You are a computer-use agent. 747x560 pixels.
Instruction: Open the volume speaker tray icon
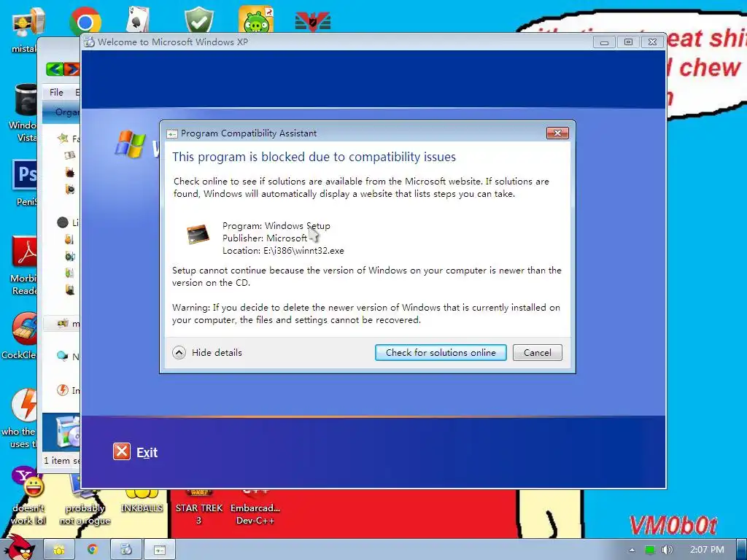[x=667, y=550]
